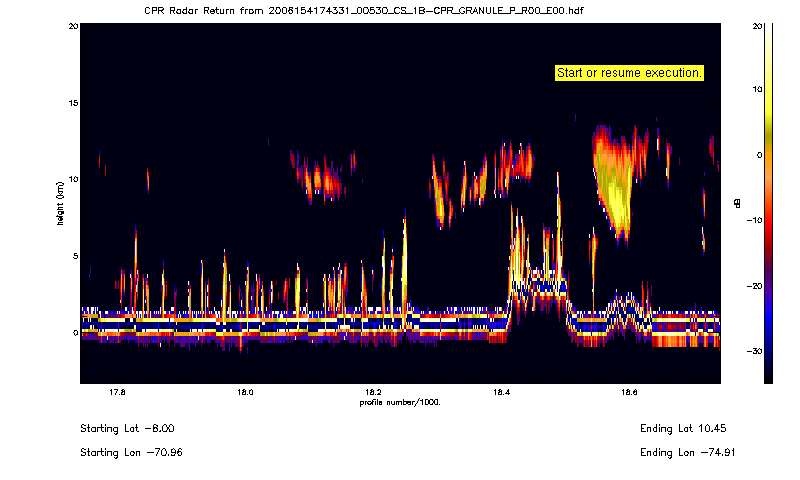Click the 18.4 x-axis tick label
Image resolution: width=800 pixels, height=480 pixels.
coord(501,392)
